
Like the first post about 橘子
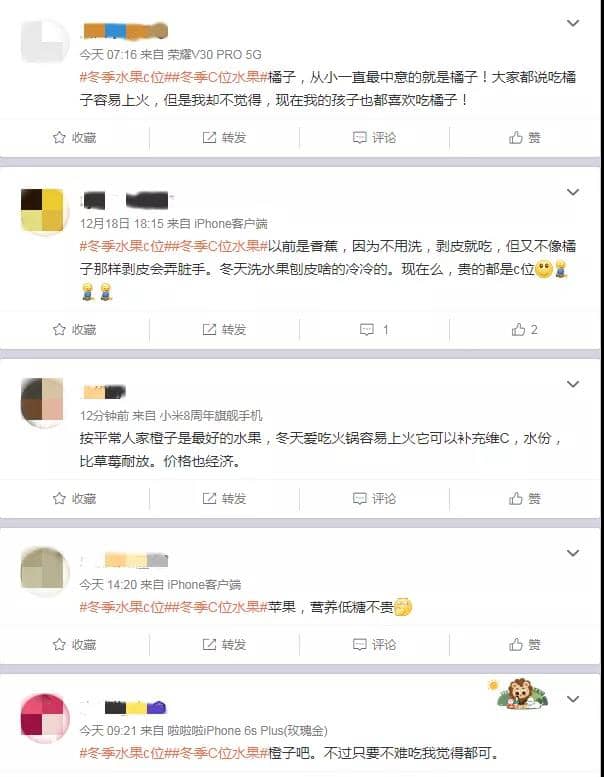525,137
